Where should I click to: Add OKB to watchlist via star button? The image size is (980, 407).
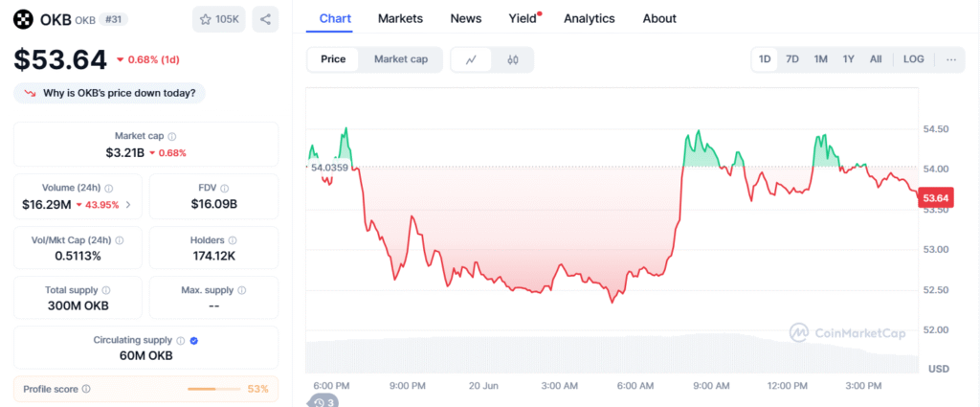pyautogui.click(x=219, y=19)
